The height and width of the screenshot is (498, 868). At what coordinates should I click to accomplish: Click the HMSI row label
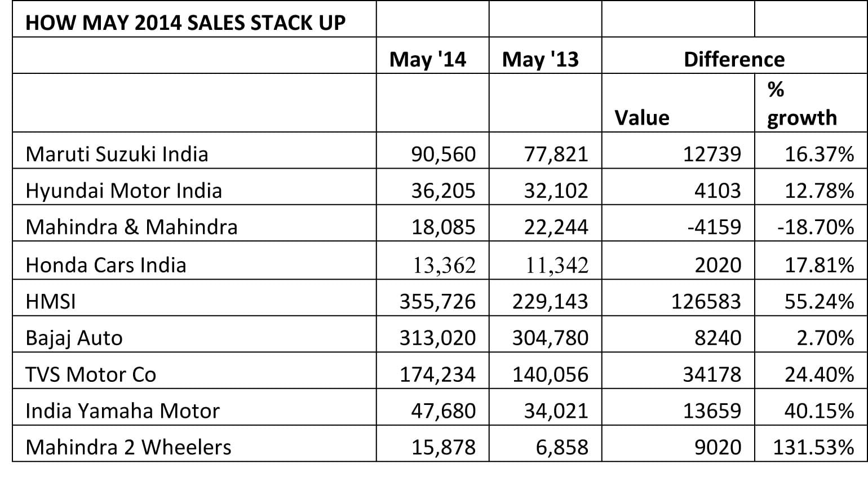[51, 302]
